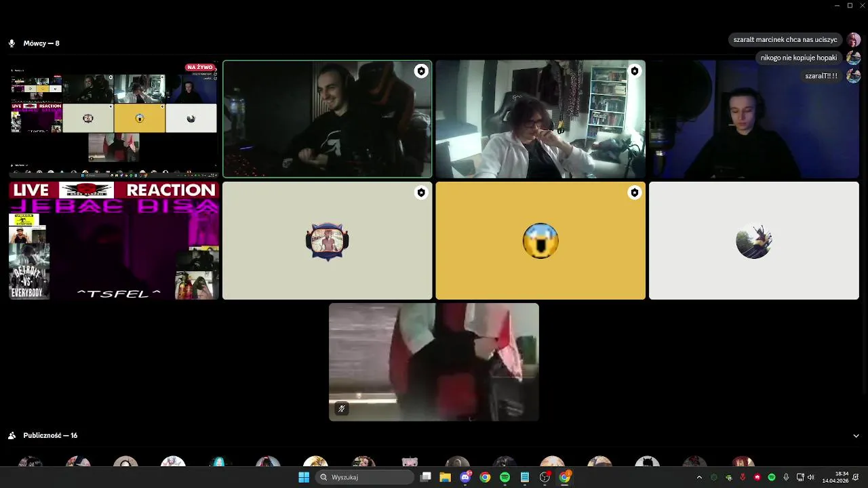Open the OBS taskbar icon with red dot
This screenshot has width=868, height=488.
(x=545, y=477)
